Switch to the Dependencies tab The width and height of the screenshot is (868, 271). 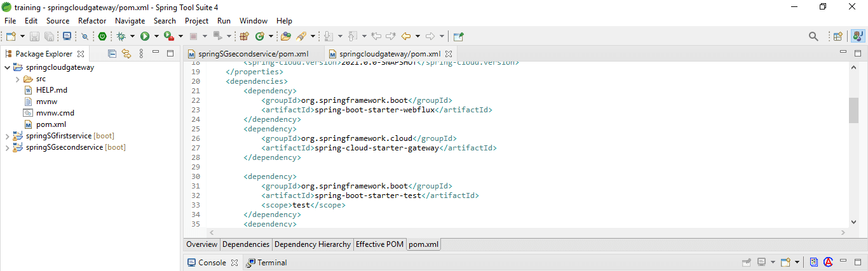pyautogui.click(x=246, y=244)
